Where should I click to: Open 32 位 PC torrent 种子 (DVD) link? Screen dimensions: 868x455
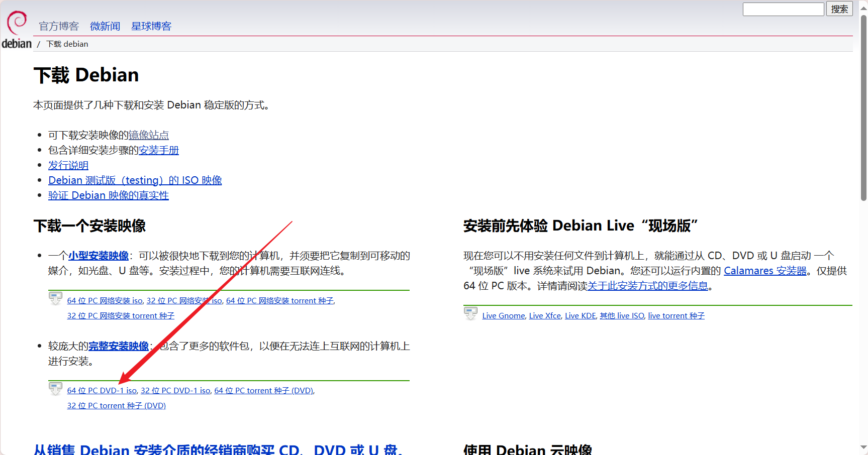(x=117, y=406)
